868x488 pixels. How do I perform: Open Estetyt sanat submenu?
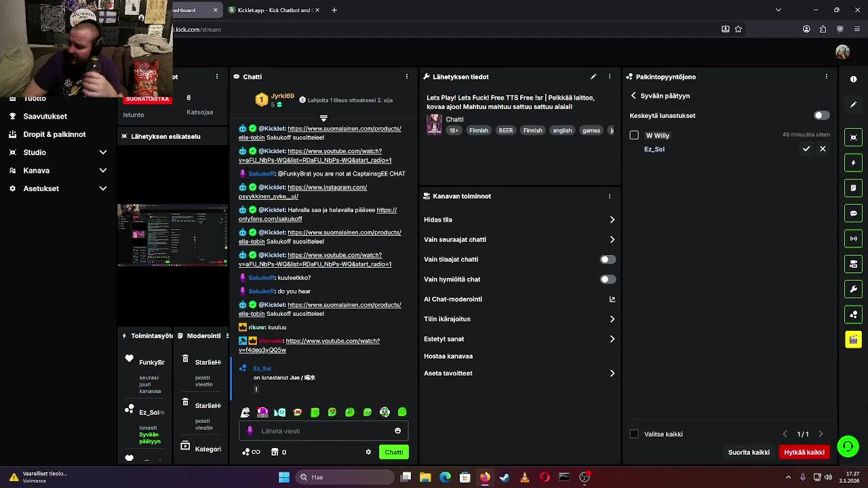(x=519, y=339)
